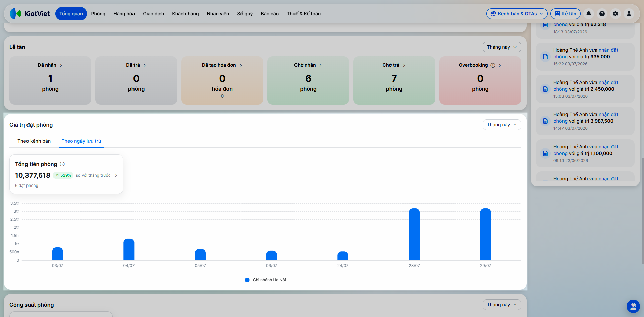Click the Lễ tân button in header

point(566,14)
